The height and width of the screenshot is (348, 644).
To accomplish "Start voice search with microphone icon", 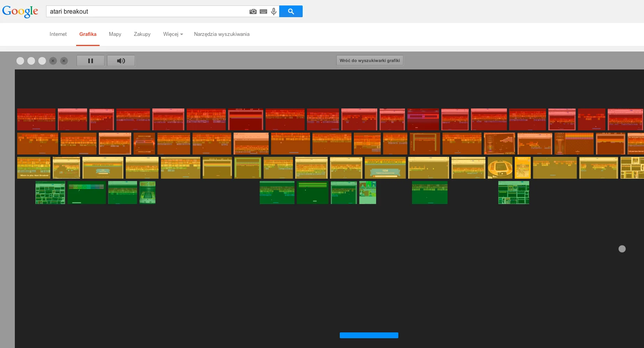I will (274, 11).
